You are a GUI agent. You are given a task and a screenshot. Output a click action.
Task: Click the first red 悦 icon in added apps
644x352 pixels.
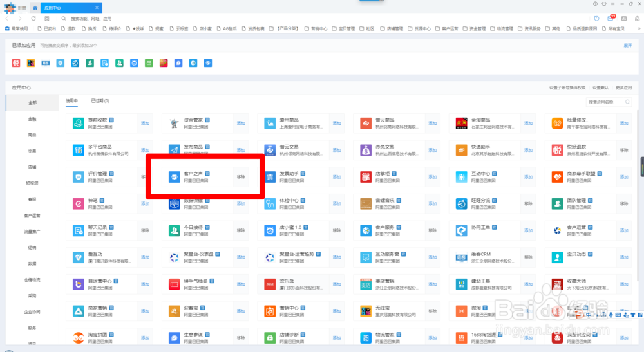pyautogui.click(x=16, y=63)
